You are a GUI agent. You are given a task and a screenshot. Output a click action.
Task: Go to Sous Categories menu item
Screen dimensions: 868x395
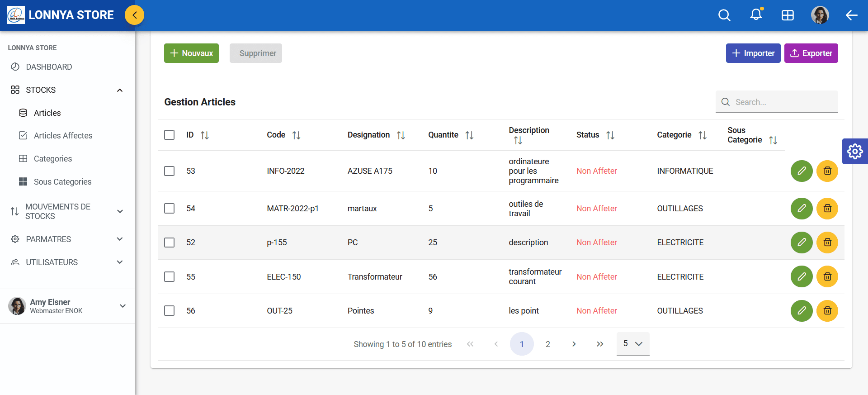point(62,182)
